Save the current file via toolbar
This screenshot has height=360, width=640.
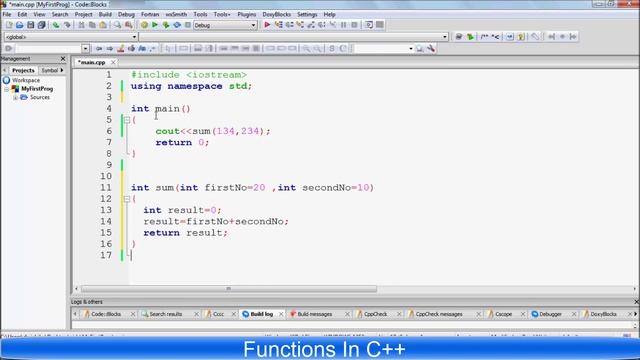31,25
